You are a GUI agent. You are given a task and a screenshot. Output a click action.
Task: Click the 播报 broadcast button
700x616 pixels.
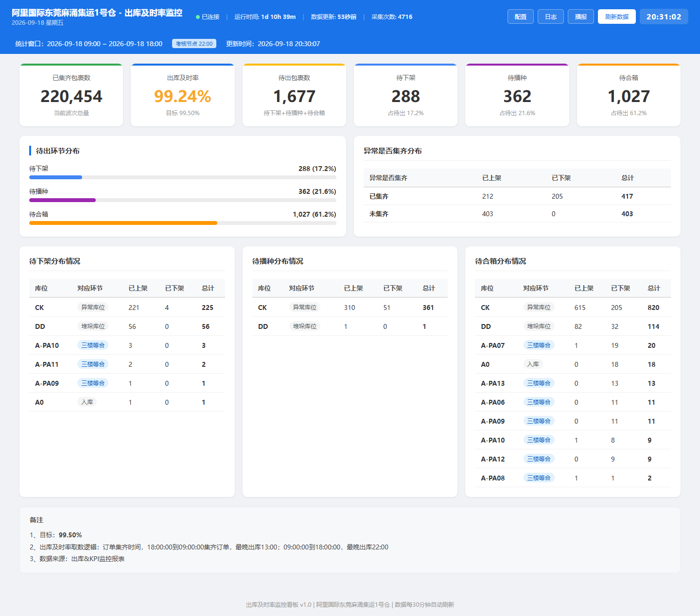coord(581,17)
